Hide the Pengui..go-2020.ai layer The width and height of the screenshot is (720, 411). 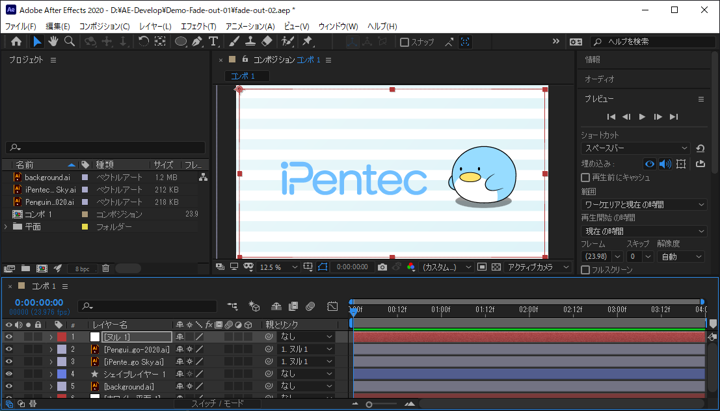tap(9, 349)
